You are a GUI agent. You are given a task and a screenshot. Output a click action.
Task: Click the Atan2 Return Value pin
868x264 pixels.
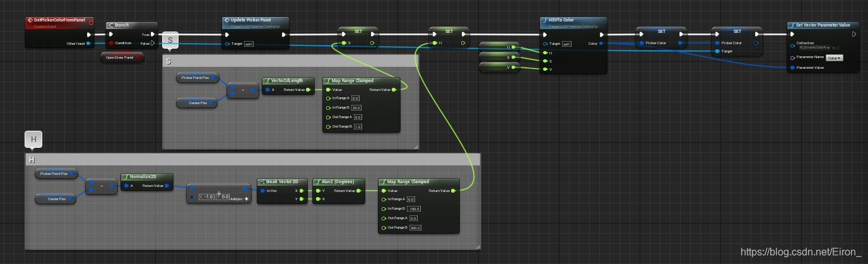click(360, 190)
